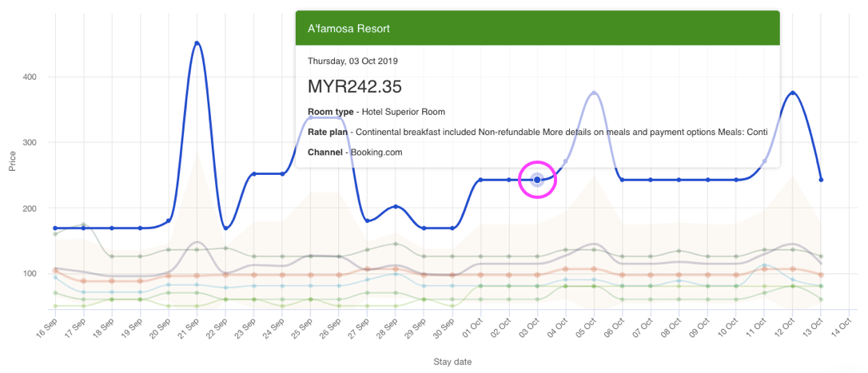Click the blue line data point for 16 Sep

coord(55,228)
